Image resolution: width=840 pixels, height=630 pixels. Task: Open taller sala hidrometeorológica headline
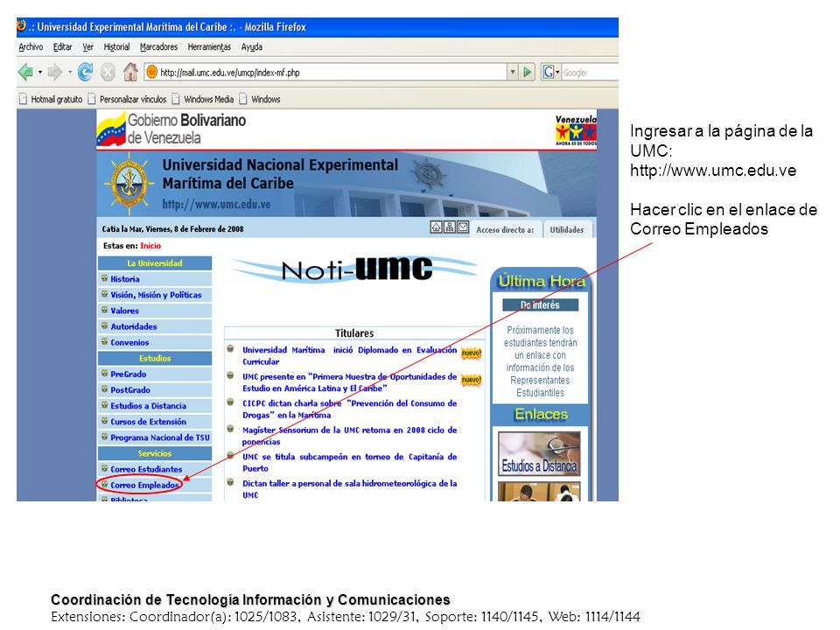(349, 489)
